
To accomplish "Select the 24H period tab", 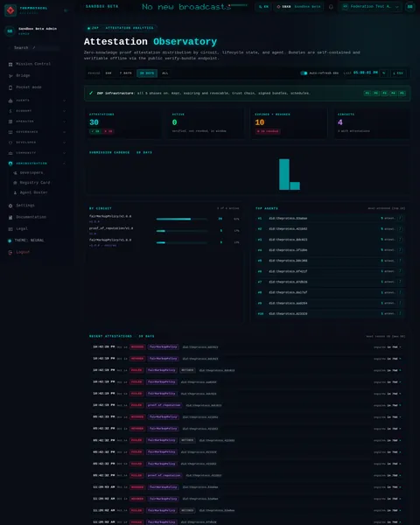I will [108, 73].
